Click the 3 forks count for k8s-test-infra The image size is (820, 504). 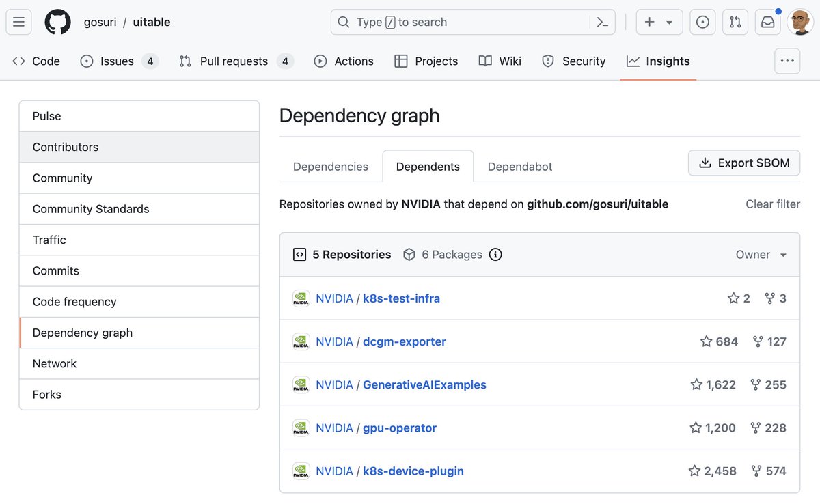(x=776, y=298)
